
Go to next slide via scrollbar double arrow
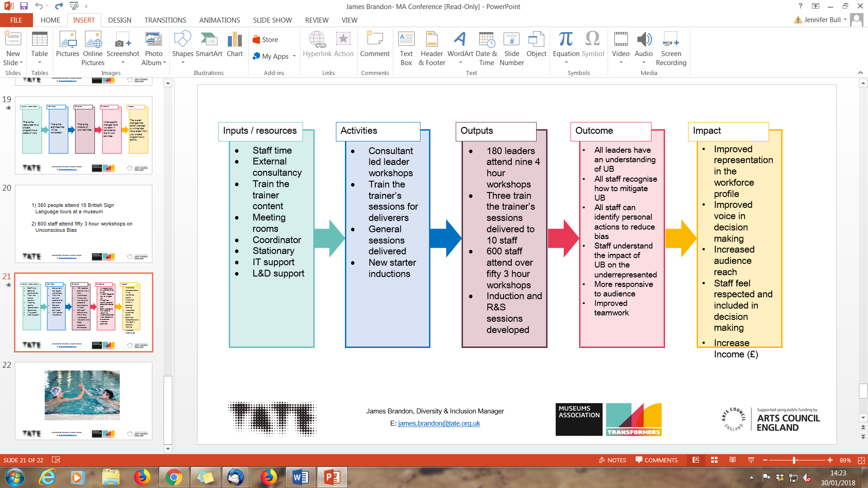pyautogui.click(x=863, y=437)
